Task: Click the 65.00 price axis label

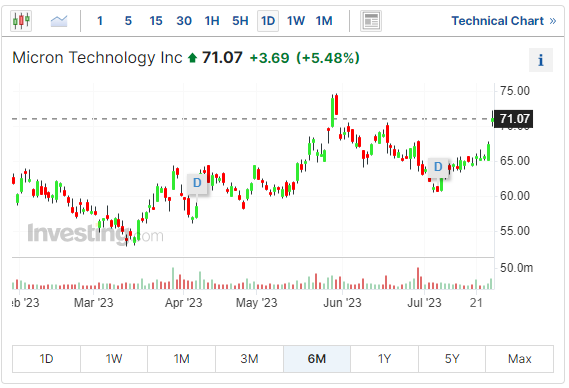Action: point(515,161)
